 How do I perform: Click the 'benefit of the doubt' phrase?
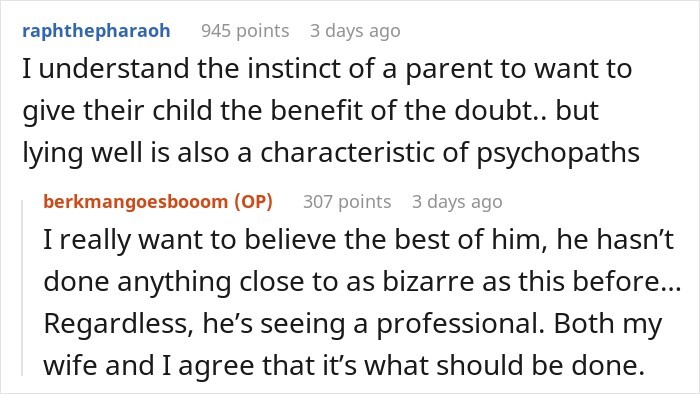pos(403,111)
